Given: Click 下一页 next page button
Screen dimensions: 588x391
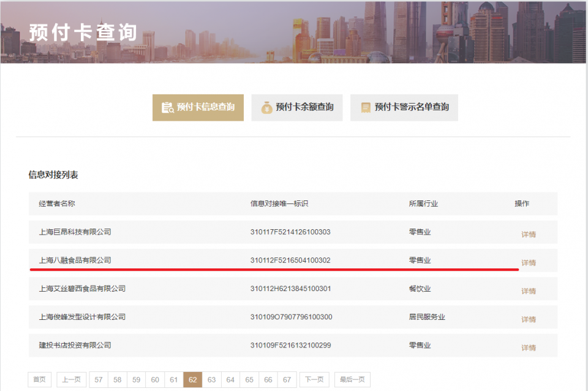Looking at the screenshot, I should point(314,379).
